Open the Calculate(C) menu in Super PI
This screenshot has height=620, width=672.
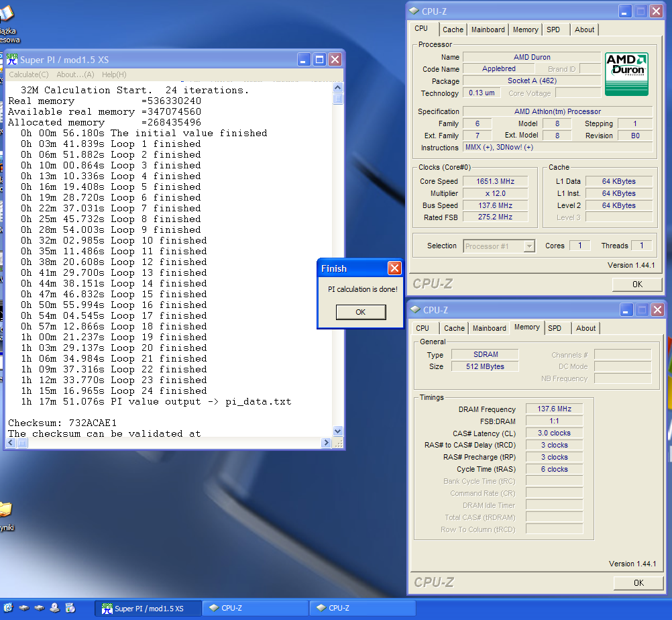29,74
